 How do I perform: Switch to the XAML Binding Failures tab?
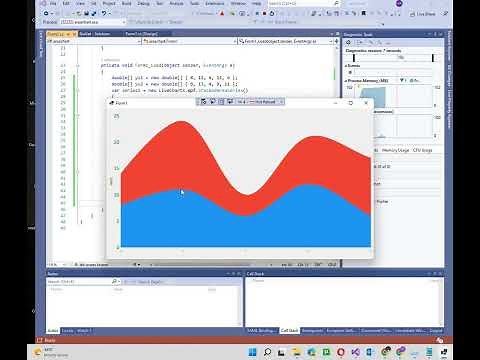click(x=262, y=331)
